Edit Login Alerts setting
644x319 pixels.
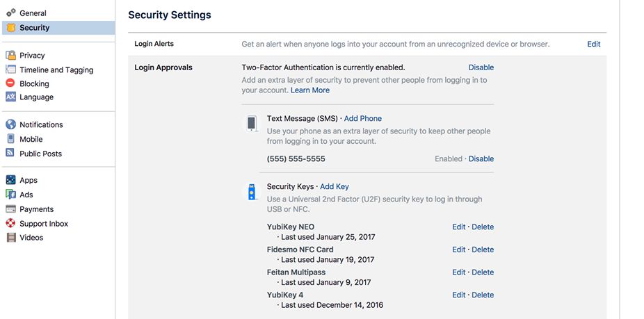click(x=593, y=44)
